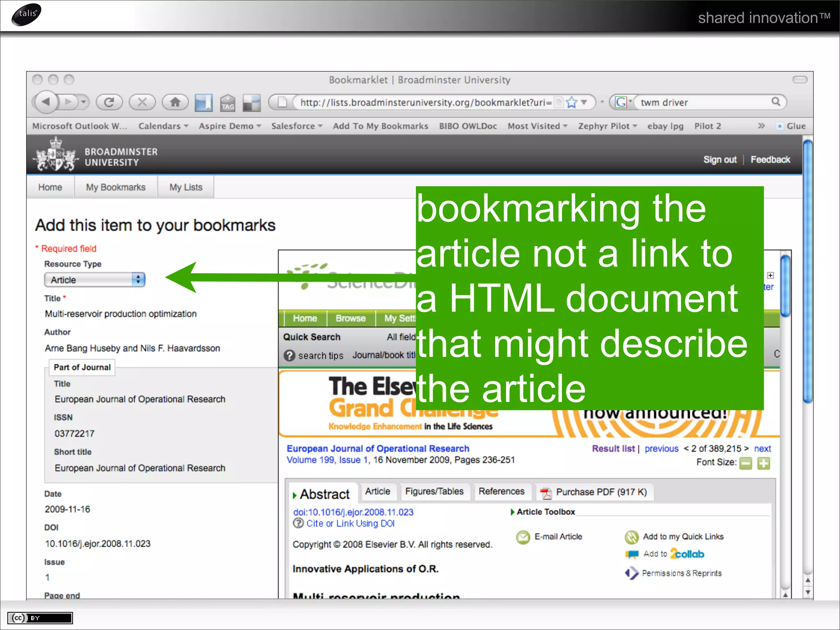The image size is (840, 630).
Task: Click the Creative Commons BY badge
Action: 40,618
